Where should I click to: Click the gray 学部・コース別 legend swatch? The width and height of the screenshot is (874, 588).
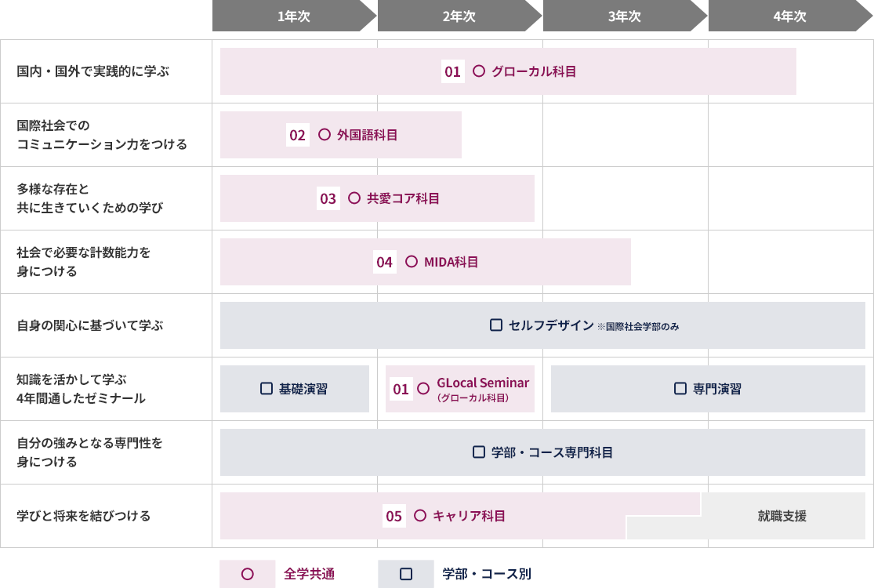[x=405, y=574]
